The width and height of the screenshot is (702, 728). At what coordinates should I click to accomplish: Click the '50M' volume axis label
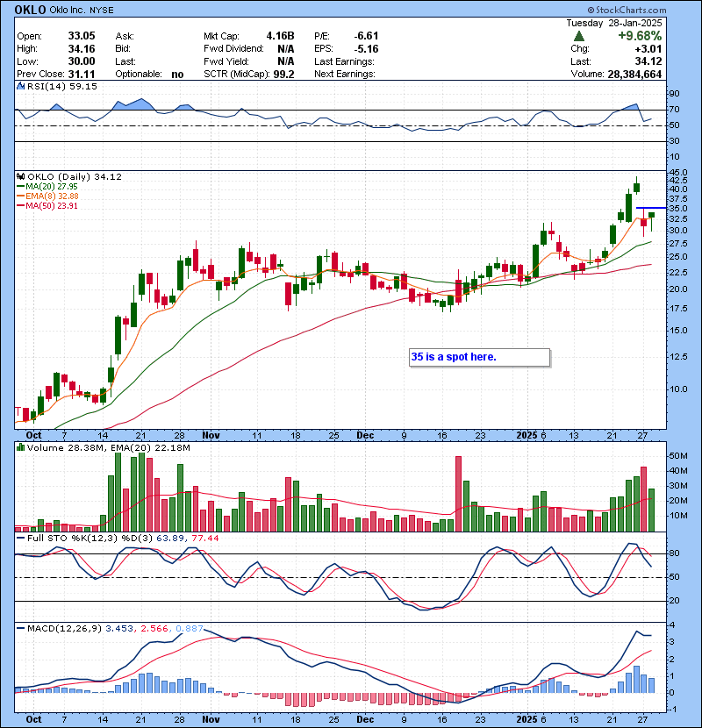click(x=678, y=456)
